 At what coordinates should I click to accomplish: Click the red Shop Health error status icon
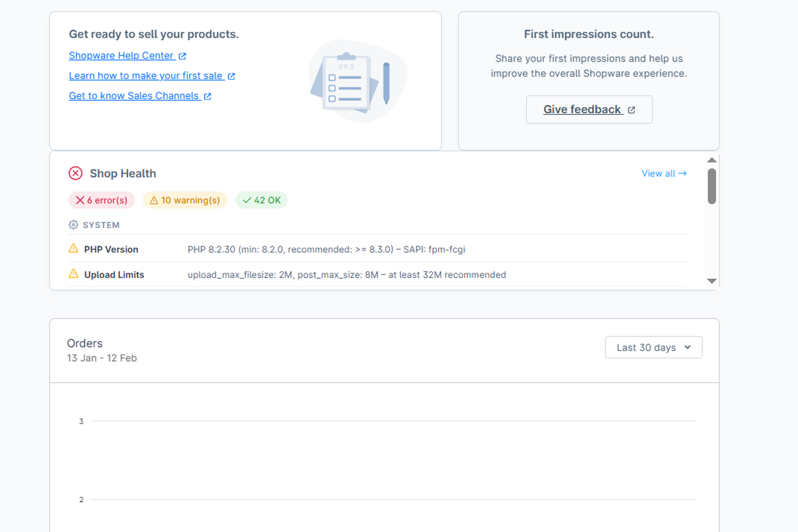tap(75, 173)
